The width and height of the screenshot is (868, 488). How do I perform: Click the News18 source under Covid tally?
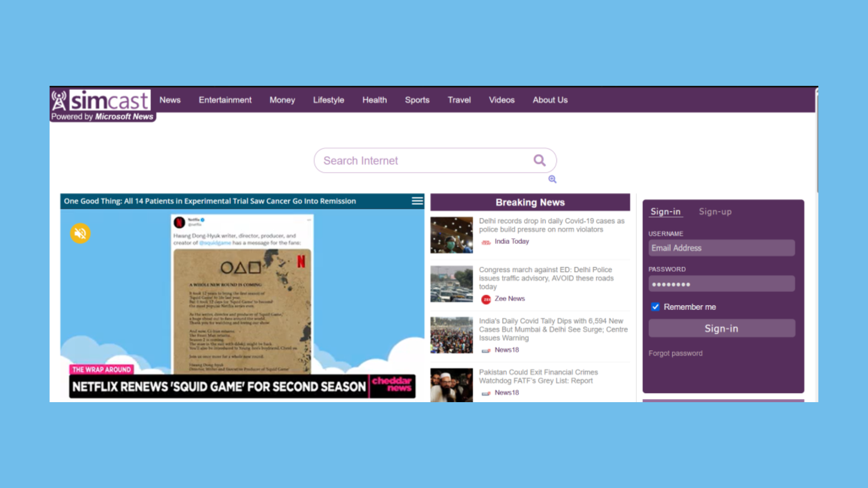click(x=507, y=350)
